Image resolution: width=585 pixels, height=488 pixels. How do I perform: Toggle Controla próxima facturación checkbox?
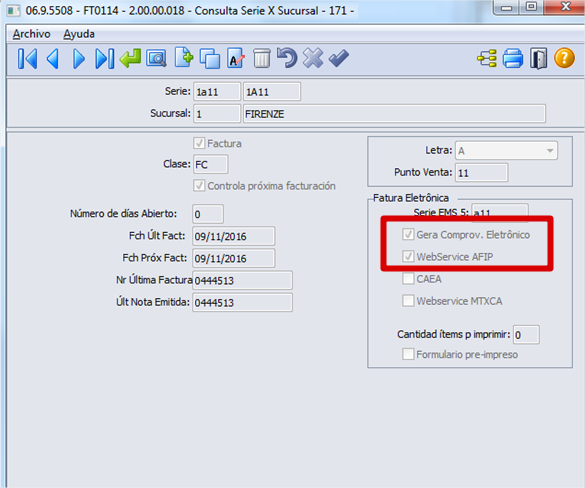pos(199,185)
